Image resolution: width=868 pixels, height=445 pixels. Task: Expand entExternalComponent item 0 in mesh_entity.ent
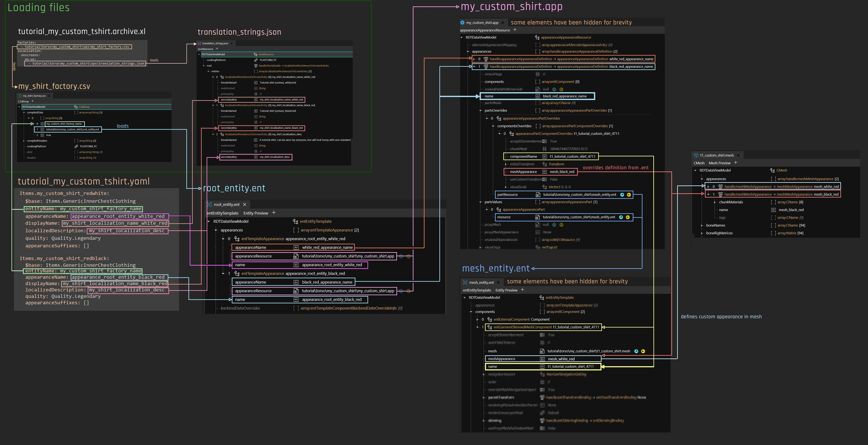click(x=477, y=320)
